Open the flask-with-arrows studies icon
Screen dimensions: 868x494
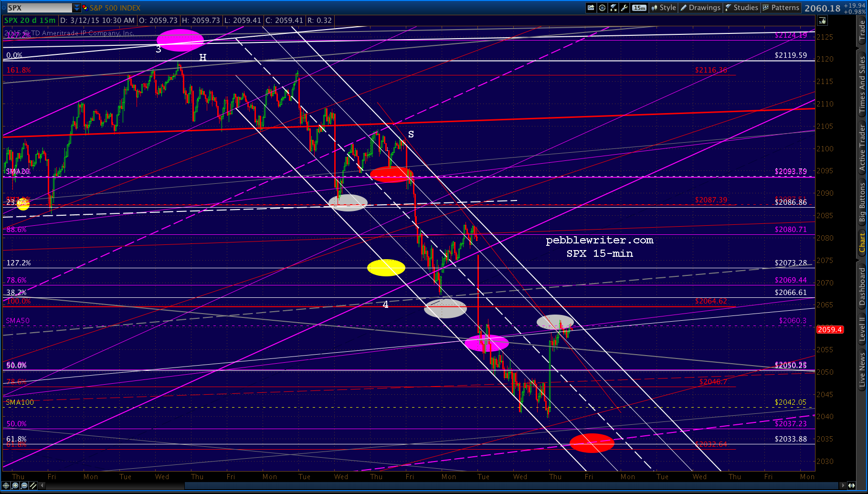coord(614,8)
